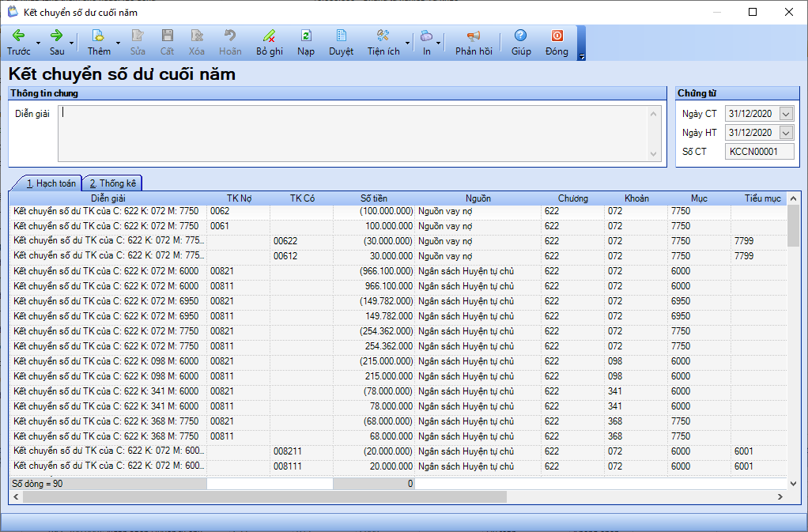Open Giúp help icon
808x532 pixels.
tap(520, 36)
